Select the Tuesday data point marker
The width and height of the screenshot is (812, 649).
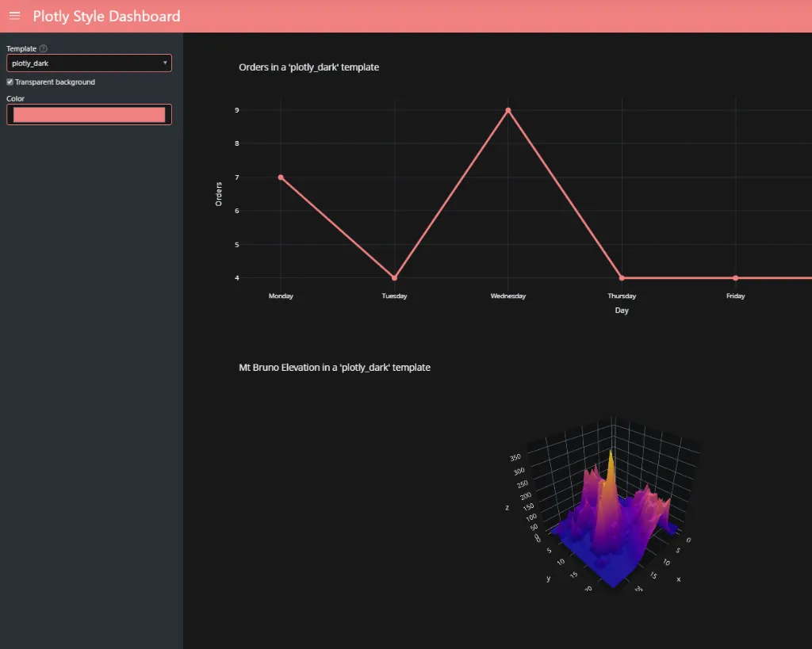[394, 278]
